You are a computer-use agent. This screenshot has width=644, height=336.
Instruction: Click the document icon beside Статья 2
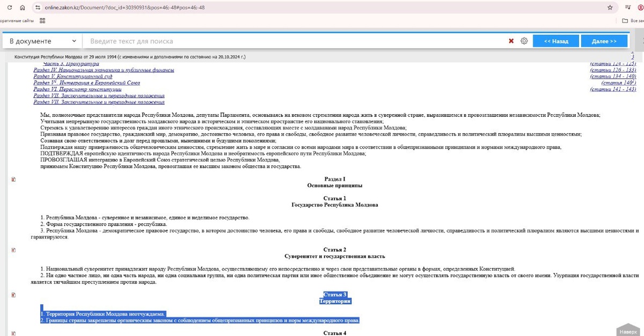pyautogui.click(x=14, y=250)
